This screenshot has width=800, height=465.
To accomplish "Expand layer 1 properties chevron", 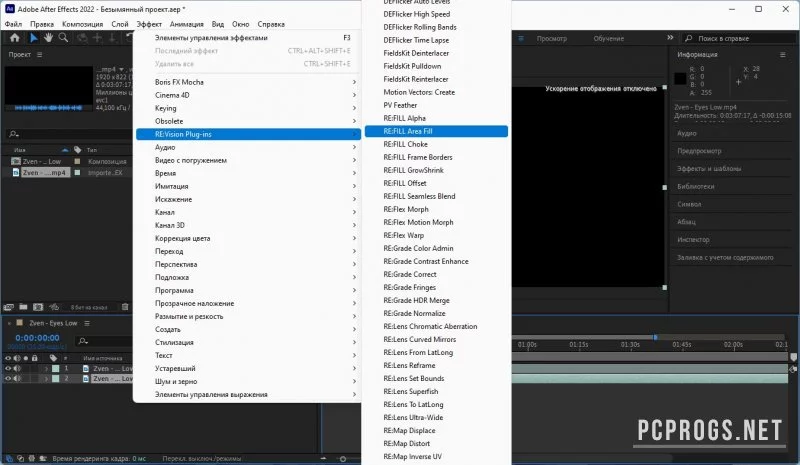I will click(46, 369).
